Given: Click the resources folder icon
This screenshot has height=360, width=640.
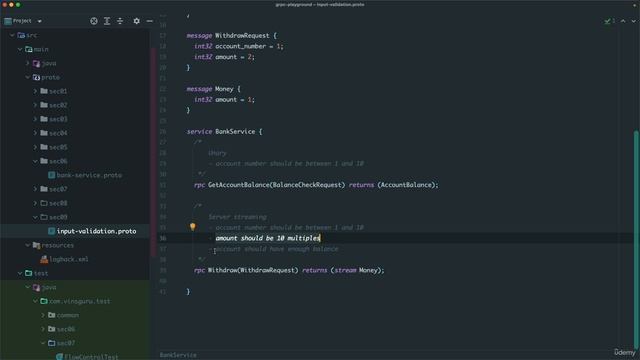Looking at the screenshot, I should [36, 245].
